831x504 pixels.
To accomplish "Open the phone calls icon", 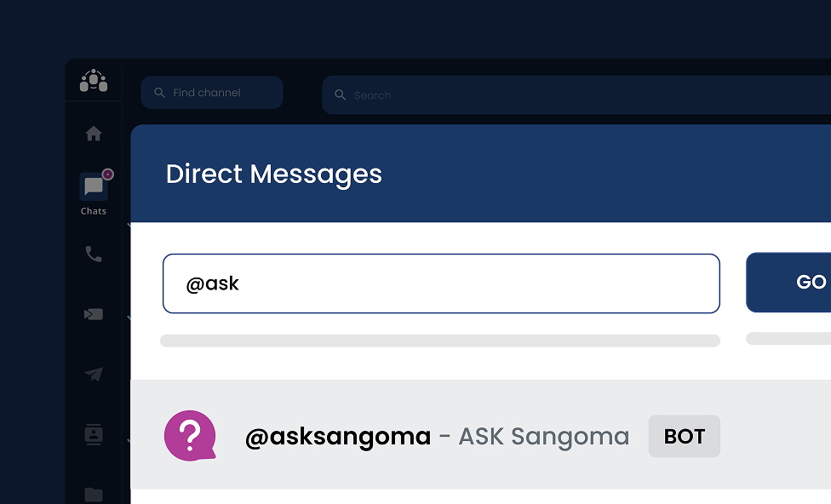I will tap(94, 254).
